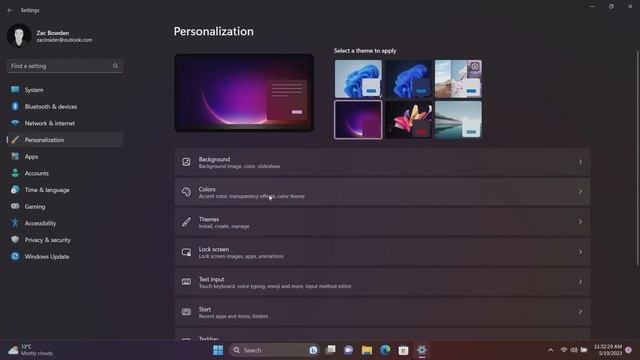Click the large desktop preview image
Image resolution: width=640 pixels, height=360 pixels.
244,93
